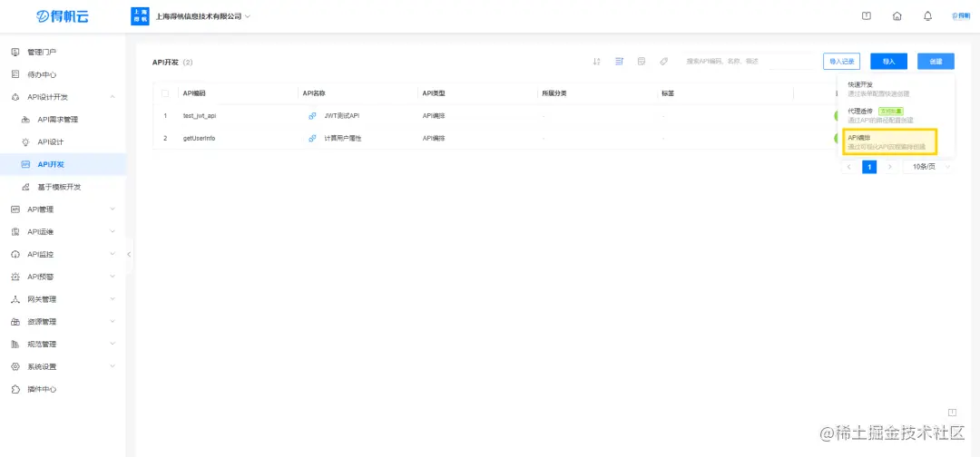The width and height of the screenshot is (980, 457).
Task: Click the 基于模板开发 sidebar icon
Action: point(25,187)
